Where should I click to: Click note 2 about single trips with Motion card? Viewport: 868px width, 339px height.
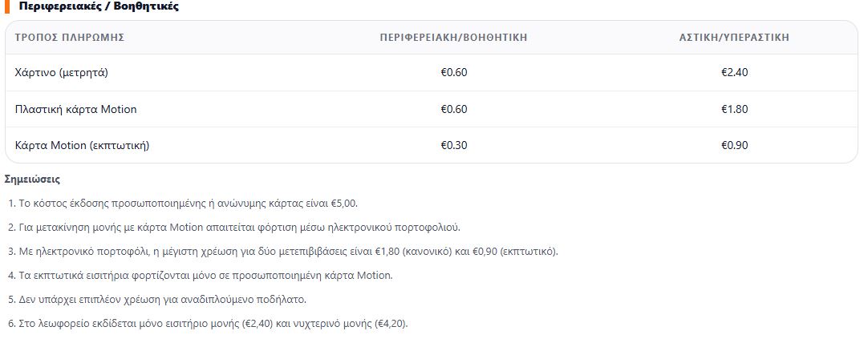point(234,228)
